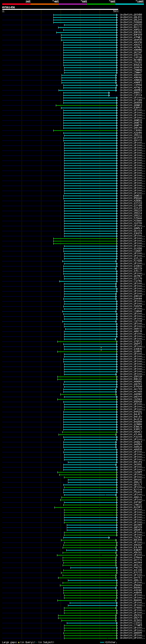Select the UniRef100_P27685 row label
Viewport: 146px width, 644px height.
point(131,261)
